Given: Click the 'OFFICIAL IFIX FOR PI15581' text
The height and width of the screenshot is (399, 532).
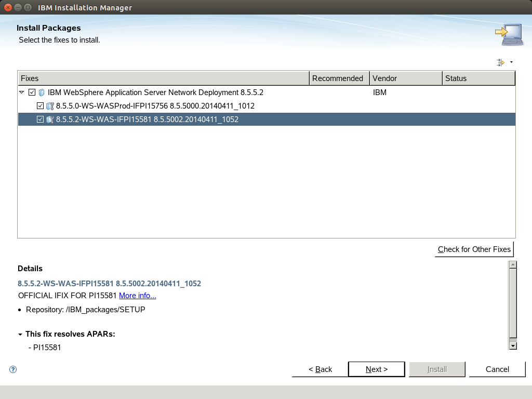Looking at the screenshot, I should (x=67, y=296).
